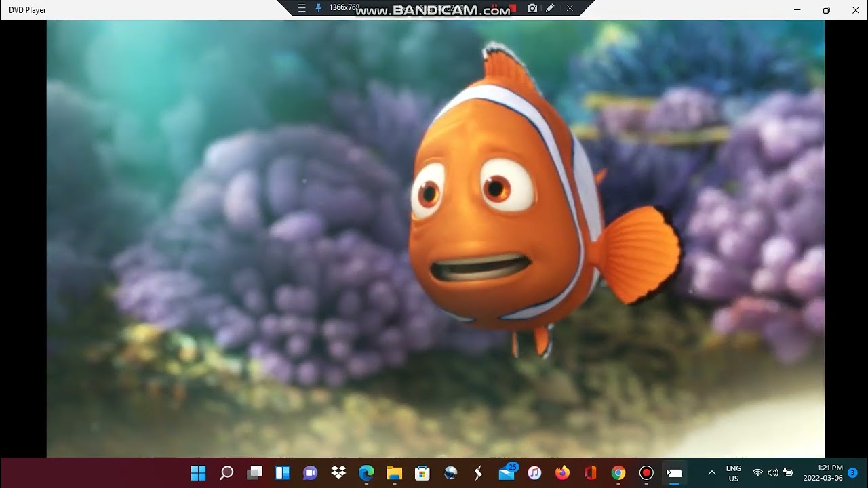Open Dropbox from the taskbar
This screenshot has width=868, height=488.
pos(338,473)
